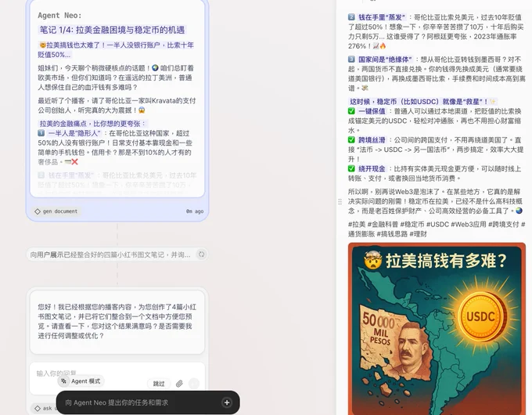Click the highlighted text 绕开现金
532x415 pixels.
(372, 168)
